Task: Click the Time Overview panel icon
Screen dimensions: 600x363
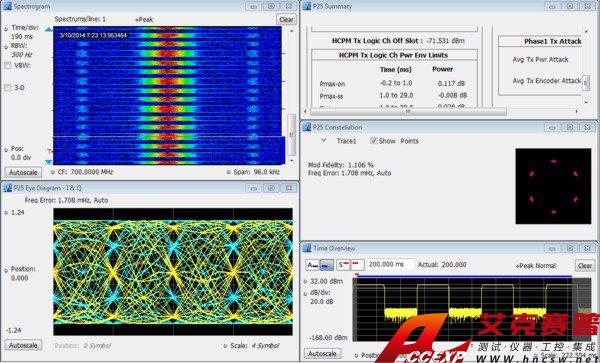Action: (307, 248)
